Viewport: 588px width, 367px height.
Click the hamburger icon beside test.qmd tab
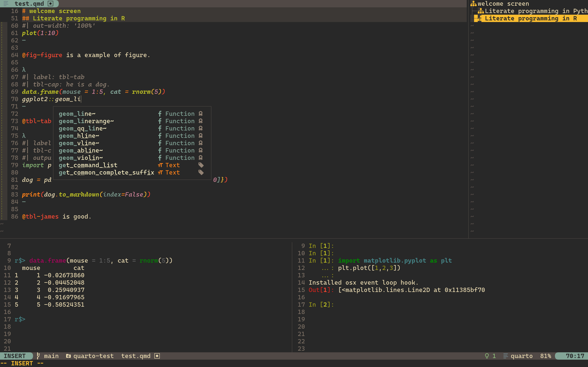click(6, 3)
